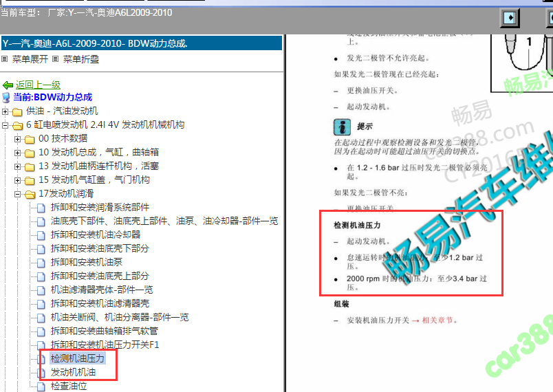The height and width of the screenshot is (392, 553).
Task: Click the 检测机油压力 heading in the document
Action: 357,226
